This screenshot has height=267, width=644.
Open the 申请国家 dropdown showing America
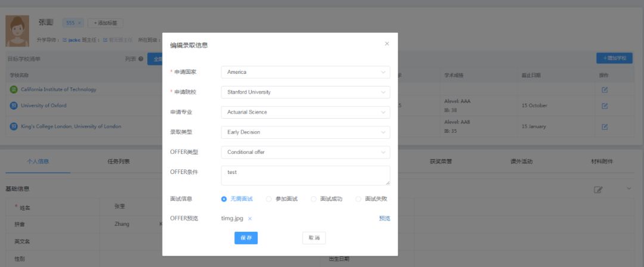coord(305,72)
